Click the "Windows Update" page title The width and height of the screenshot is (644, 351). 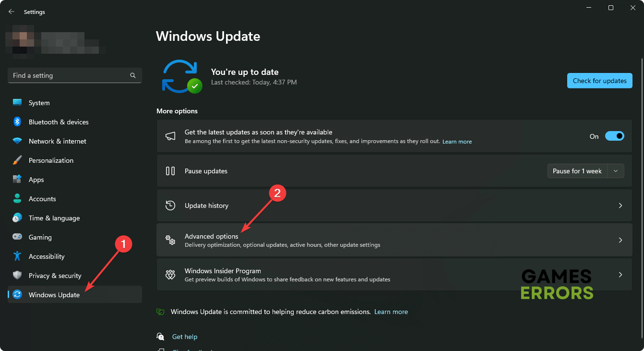coord(208,36)
